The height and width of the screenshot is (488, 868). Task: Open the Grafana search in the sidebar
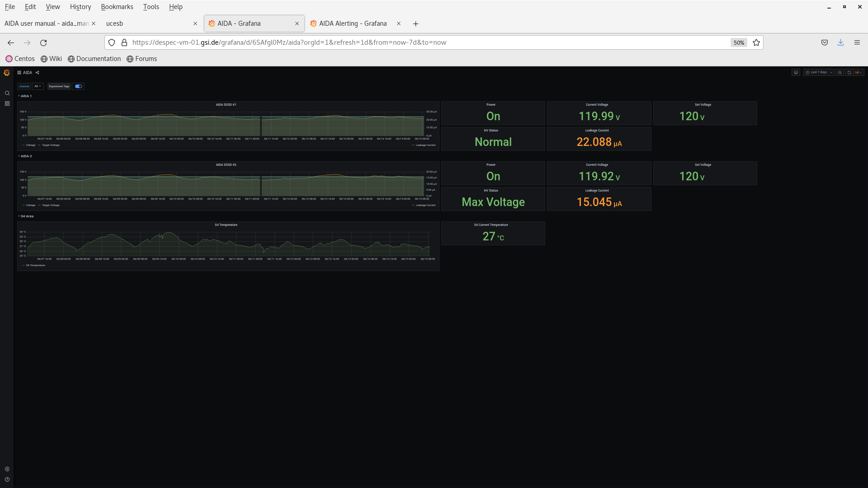7,94
